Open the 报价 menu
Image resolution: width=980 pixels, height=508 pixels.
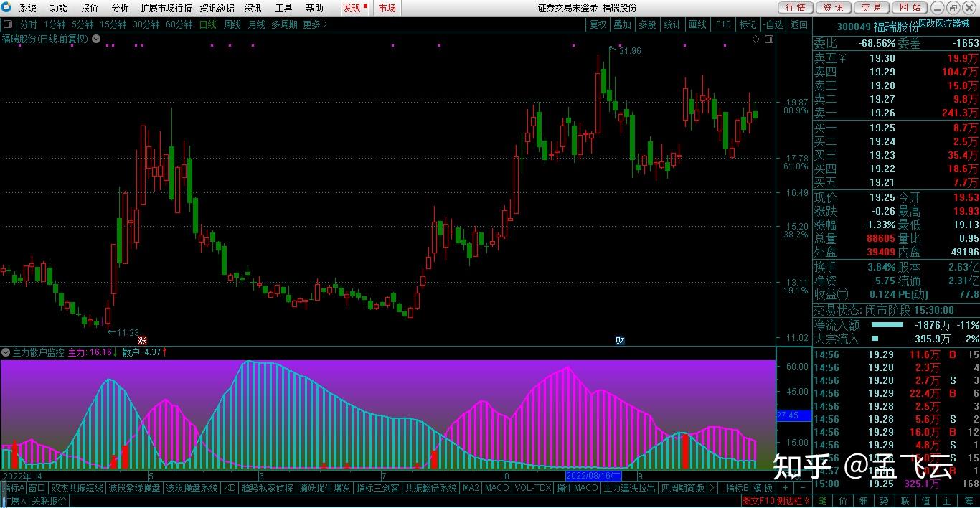[90, 8]
